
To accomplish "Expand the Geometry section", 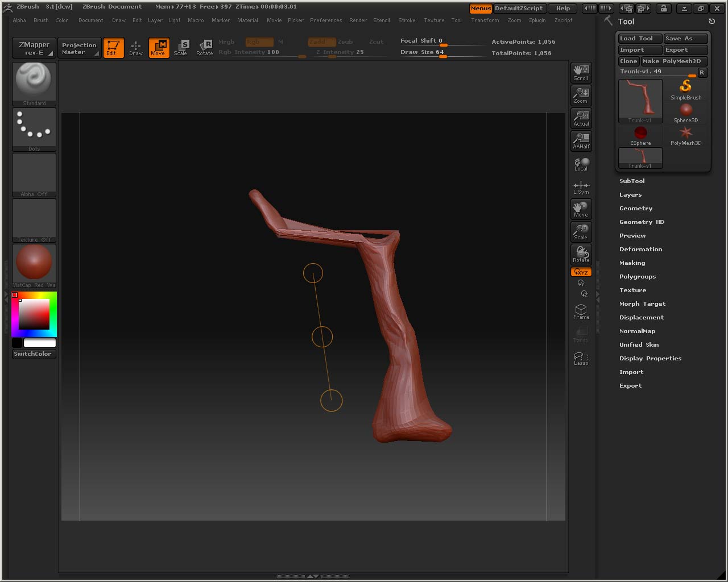I will click(636, 209).
